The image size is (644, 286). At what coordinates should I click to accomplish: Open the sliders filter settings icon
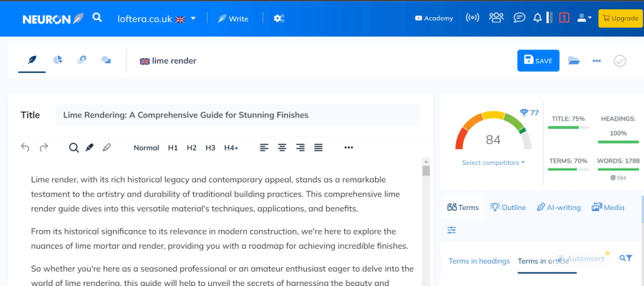pos(452,230)
